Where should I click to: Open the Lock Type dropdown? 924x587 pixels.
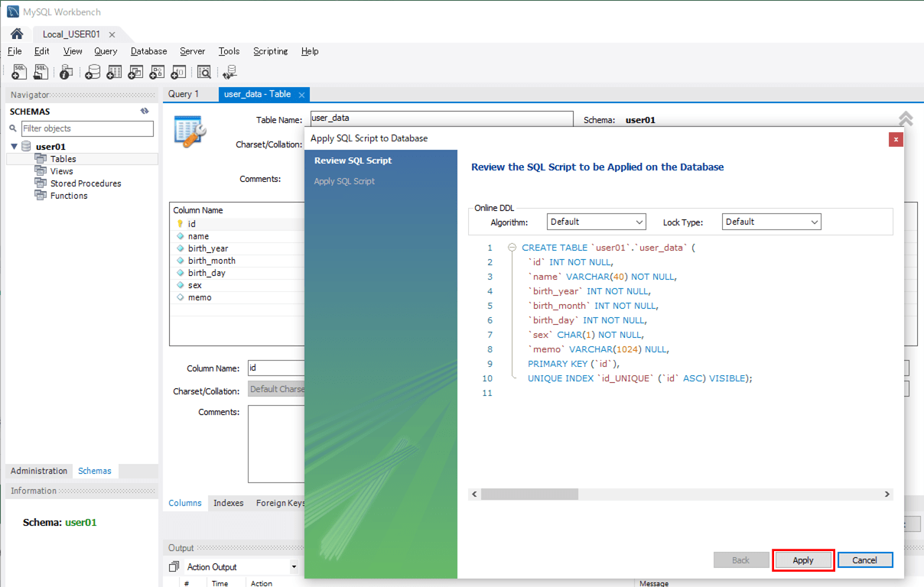coord(771,222)
